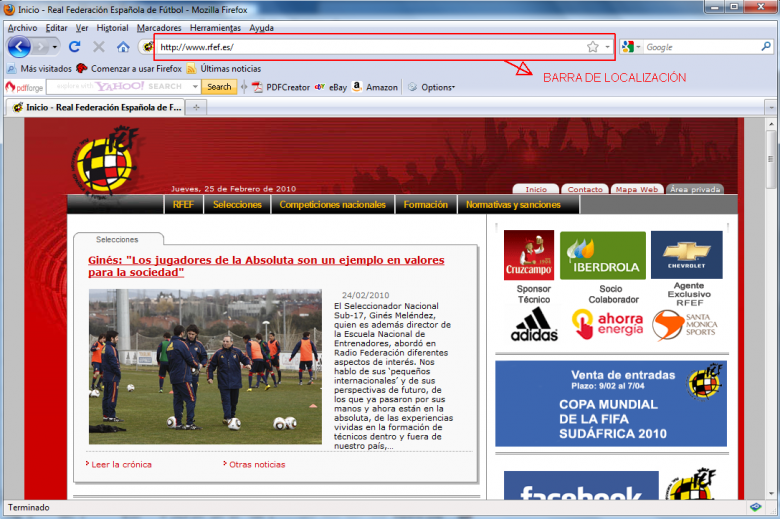The height and width of the screenshot is (519, 780).
Task: Open the URL history dropdown arrow
Action: [607, 47]
